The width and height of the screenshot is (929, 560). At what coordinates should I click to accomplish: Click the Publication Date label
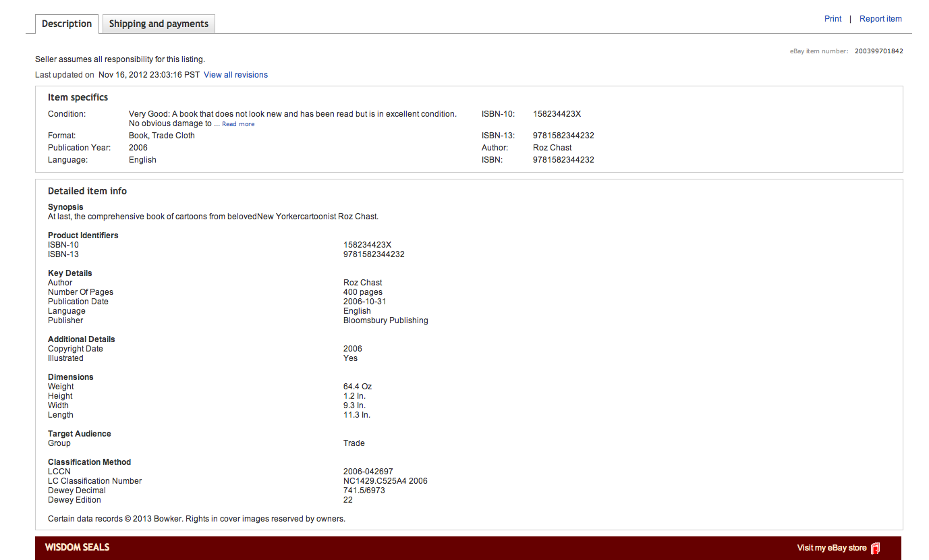click(x=78, y=302)
